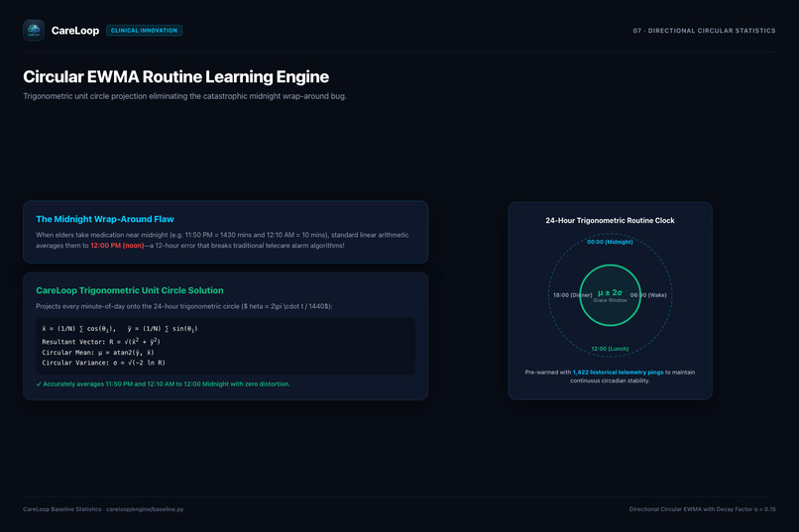Click the CareLoop logo icon
The width and height of the screenshot is (799, 532).
[34, 30]
